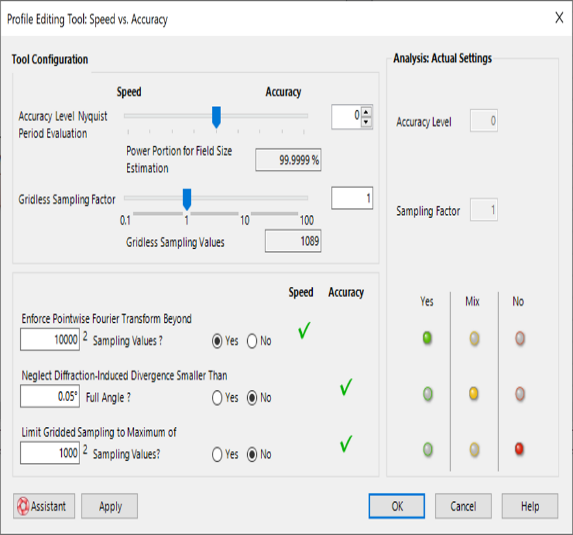Select Yes for Limit Gridded Sampling
Screen dimensions: 573x535
217,455
